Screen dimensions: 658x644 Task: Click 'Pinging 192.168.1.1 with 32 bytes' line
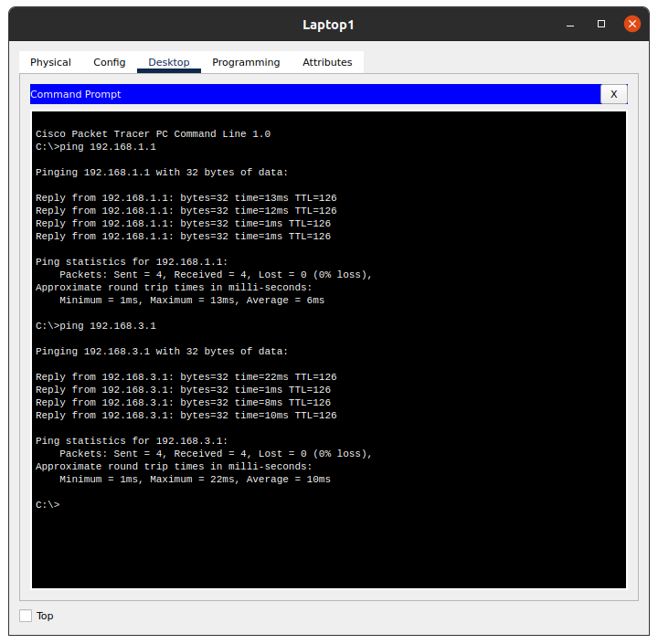click(162, 173)
